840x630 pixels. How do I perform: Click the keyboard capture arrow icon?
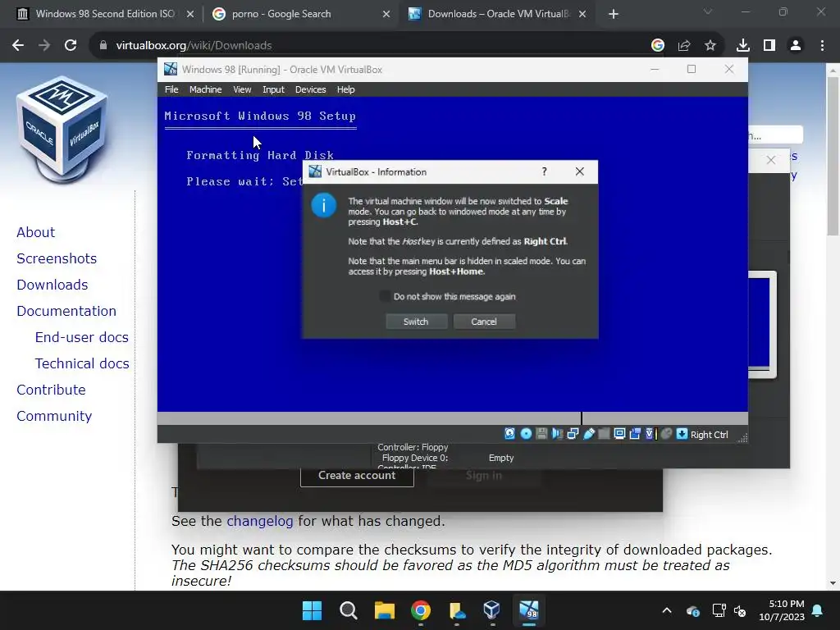[x=682, y=434]
